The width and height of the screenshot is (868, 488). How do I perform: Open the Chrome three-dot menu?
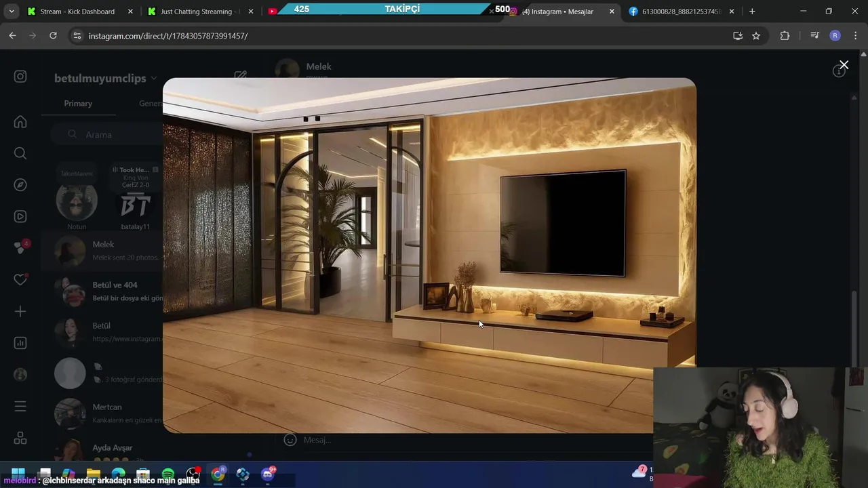[x=854, y=35]
